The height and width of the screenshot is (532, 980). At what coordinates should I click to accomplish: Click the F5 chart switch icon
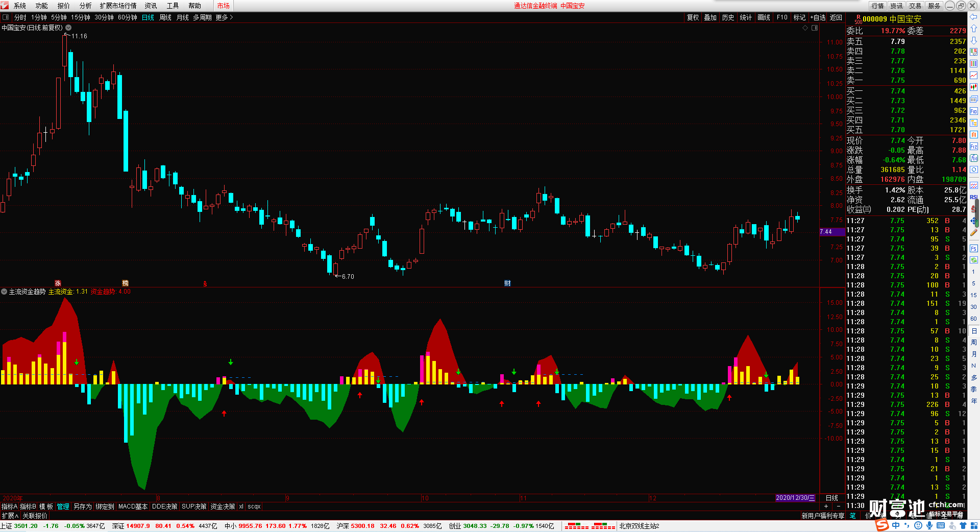[x=974, y=248]
